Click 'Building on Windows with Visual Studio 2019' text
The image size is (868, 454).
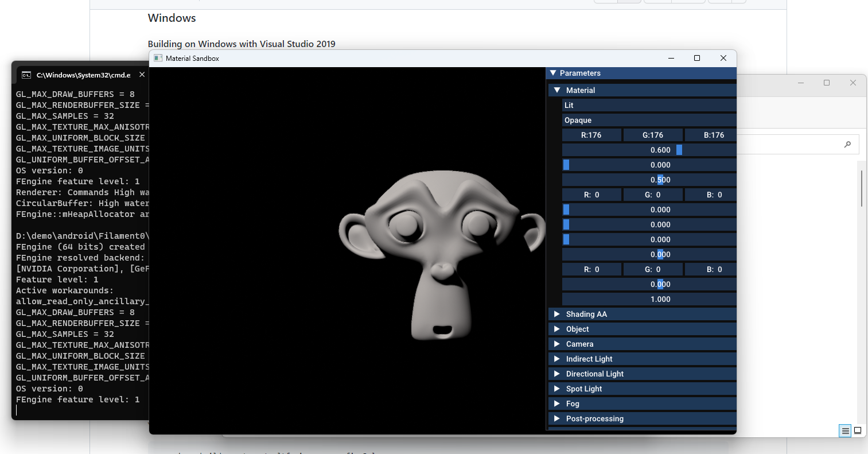242,44
